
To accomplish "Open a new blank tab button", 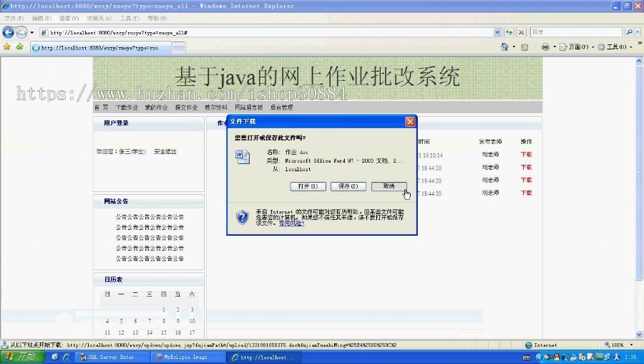I will [x=178, y=48].
